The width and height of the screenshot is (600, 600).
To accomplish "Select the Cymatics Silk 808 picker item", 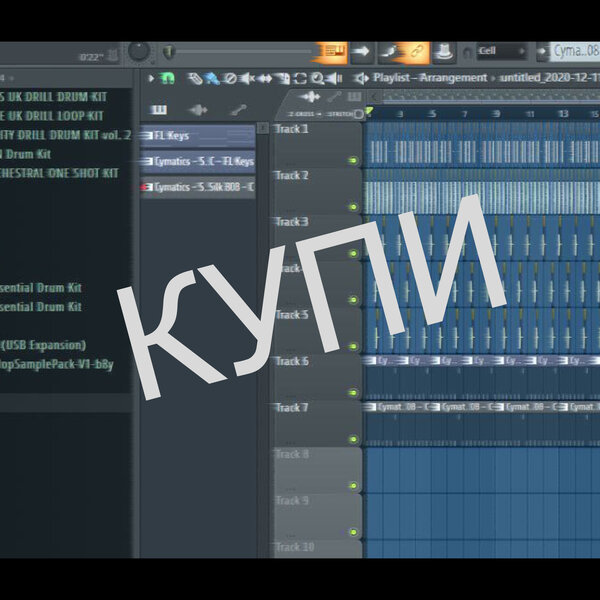I will (198, 187).
